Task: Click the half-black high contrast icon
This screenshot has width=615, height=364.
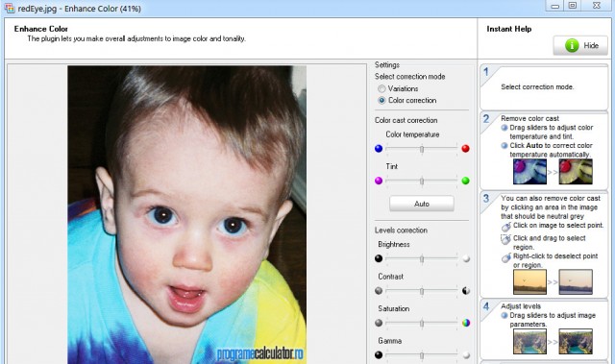Action: click(466, 291)
